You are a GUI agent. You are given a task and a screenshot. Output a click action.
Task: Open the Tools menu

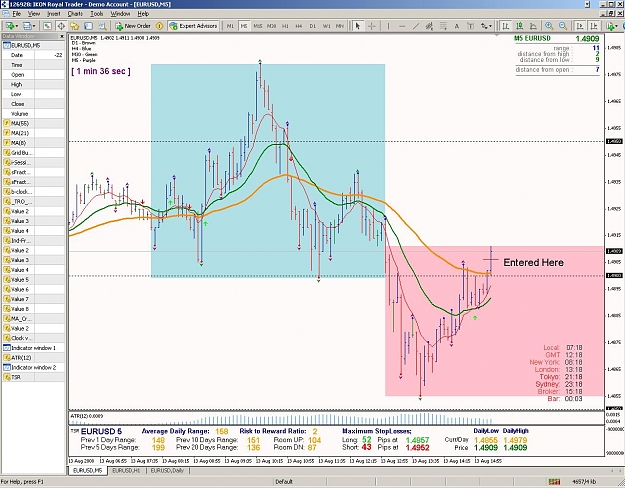tap(96, 14)
